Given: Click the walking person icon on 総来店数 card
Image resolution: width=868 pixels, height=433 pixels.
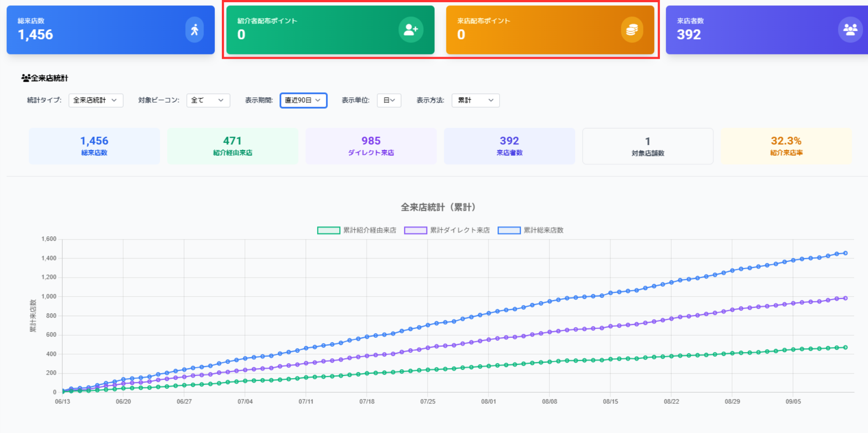Looking at the screenshot, I should (194, 30).
